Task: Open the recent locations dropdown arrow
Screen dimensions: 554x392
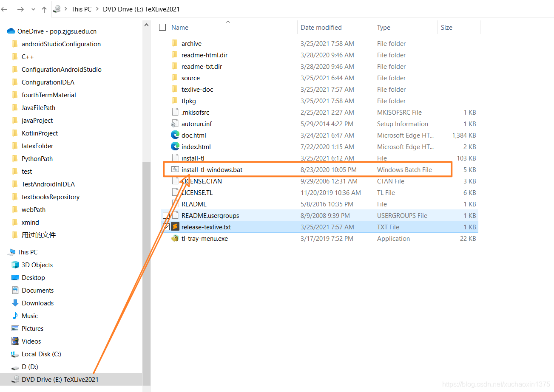Action: click(33, 9)
